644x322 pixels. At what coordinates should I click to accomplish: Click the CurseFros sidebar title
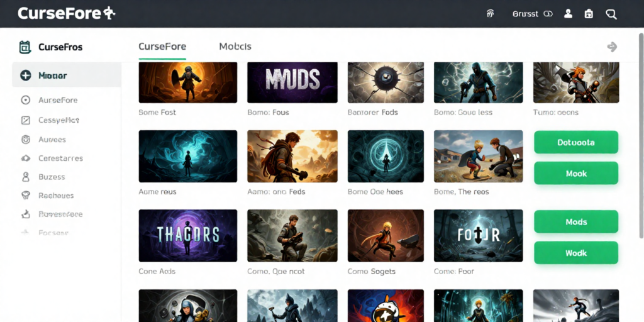60,47
